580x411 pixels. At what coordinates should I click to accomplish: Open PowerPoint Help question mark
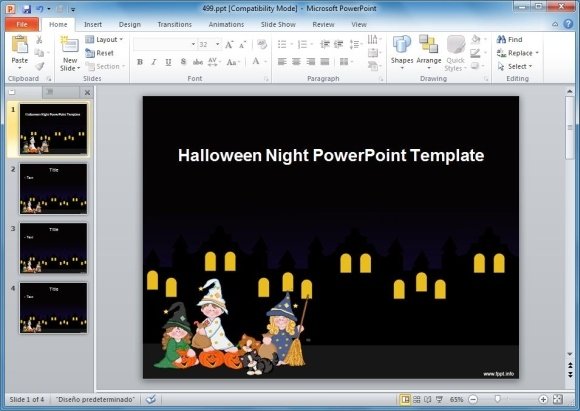(x=568, y=24)
